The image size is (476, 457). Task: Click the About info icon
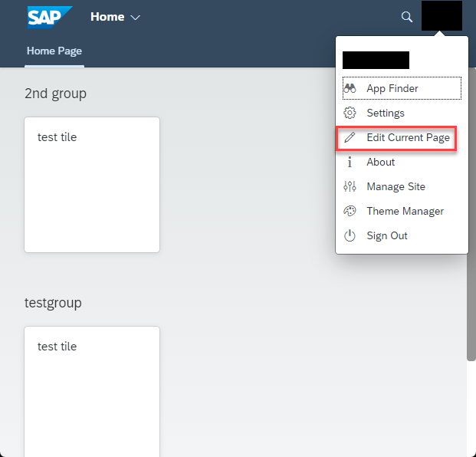tap(350, 162)
